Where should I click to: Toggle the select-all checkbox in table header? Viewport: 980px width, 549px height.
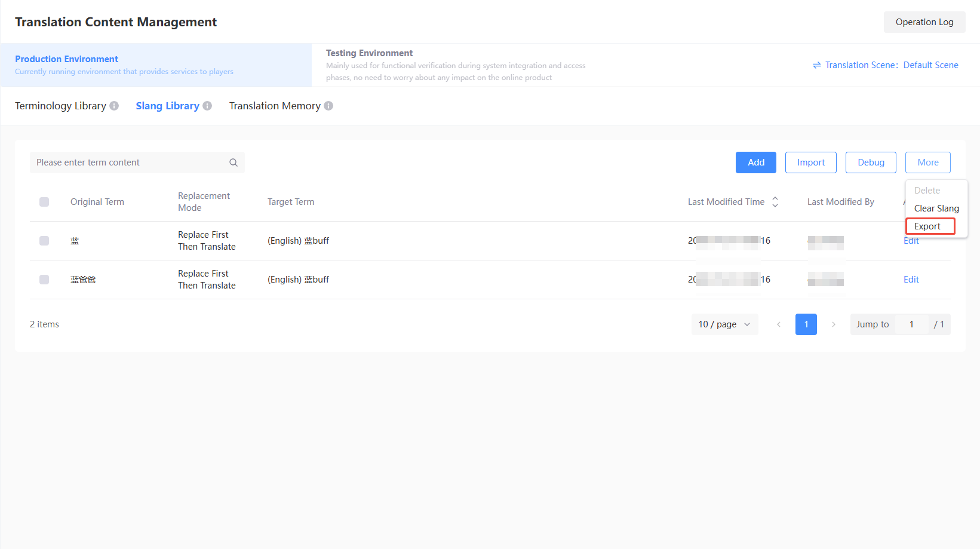pyautogui.click(x=44, y=202)
